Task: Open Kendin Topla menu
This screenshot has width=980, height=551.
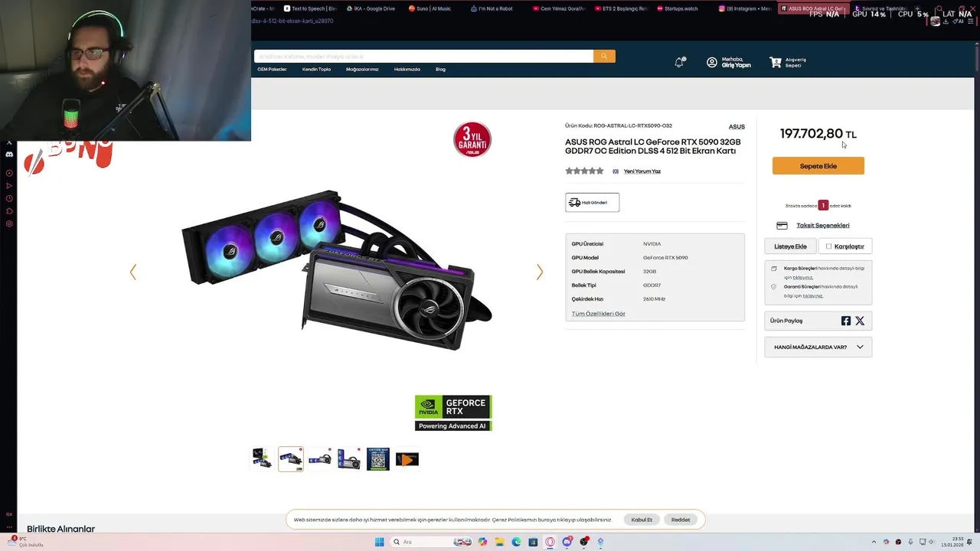Action: pyautogui.click(x=316, y=70)
